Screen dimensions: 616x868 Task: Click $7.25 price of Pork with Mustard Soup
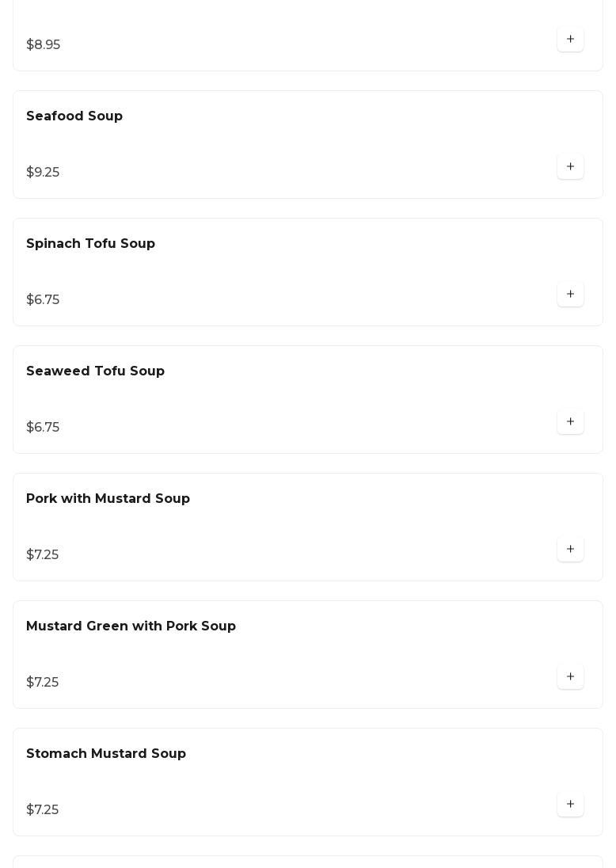[x=42, y=555]
